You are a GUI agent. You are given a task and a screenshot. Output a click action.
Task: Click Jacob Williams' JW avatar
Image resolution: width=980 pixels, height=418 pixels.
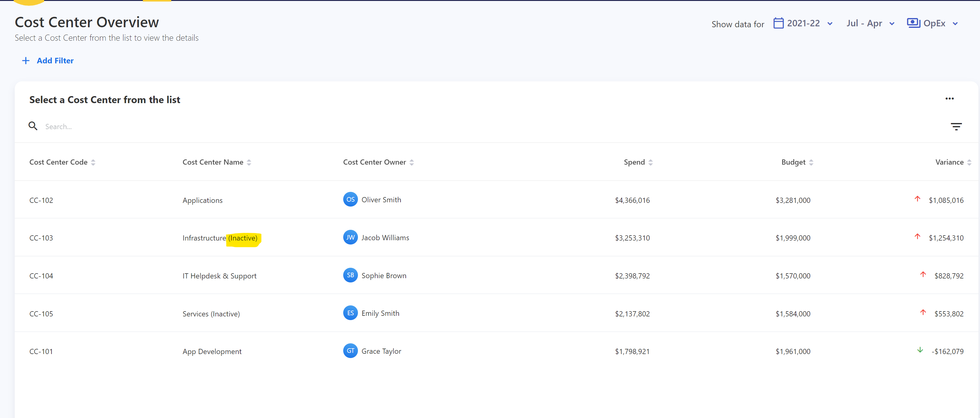[x=350, y=237]
